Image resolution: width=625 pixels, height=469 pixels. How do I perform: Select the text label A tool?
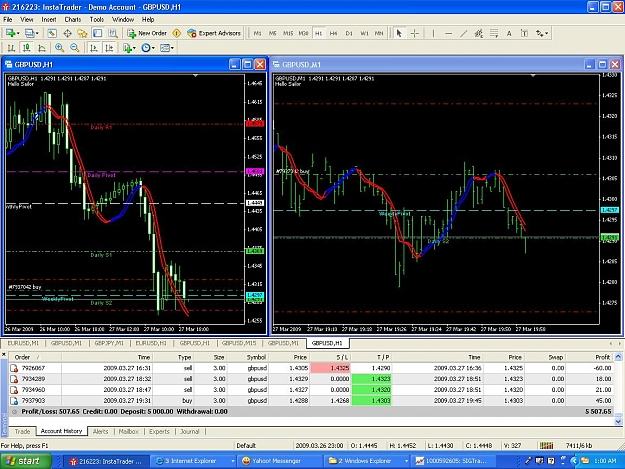(x=509, y=33)
